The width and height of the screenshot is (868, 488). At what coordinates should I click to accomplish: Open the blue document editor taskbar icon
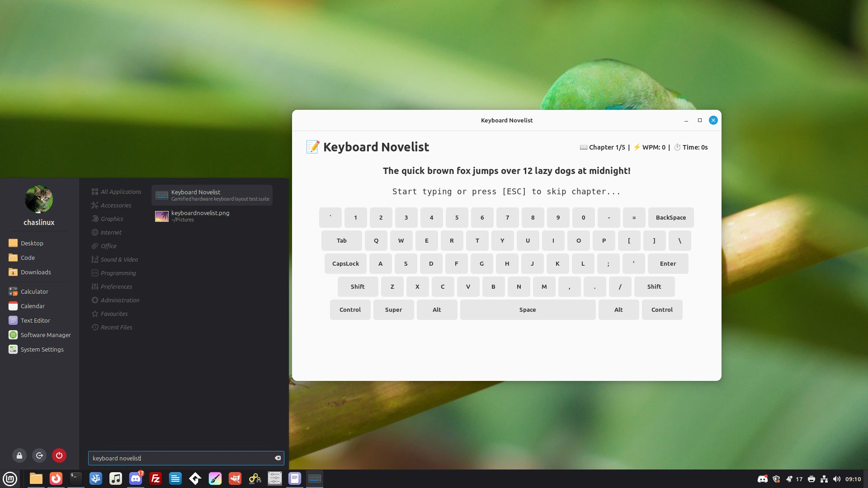pyautogui.click(x=175, y=479)
